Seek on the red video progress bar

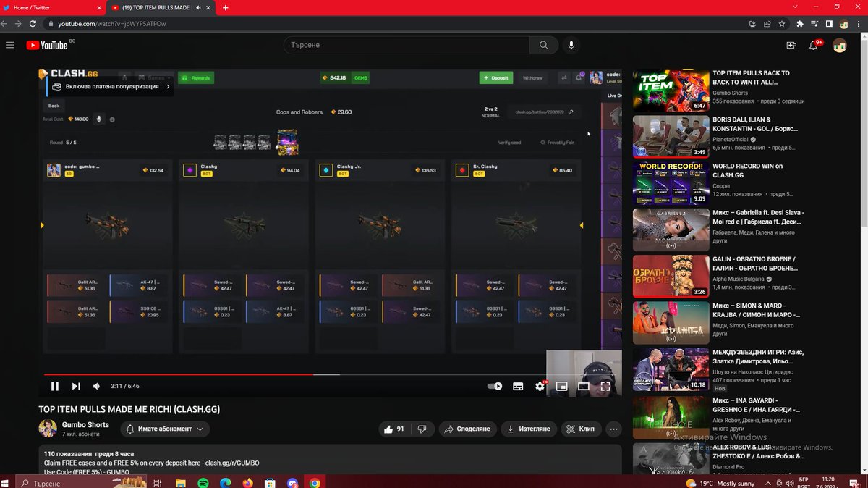click(178, 374)
